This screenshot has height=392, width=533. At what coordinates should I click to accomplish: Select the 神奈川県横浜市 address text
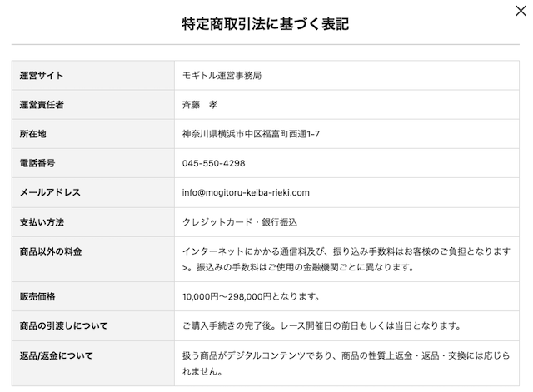pyautogui.click(x=251, y=134)
